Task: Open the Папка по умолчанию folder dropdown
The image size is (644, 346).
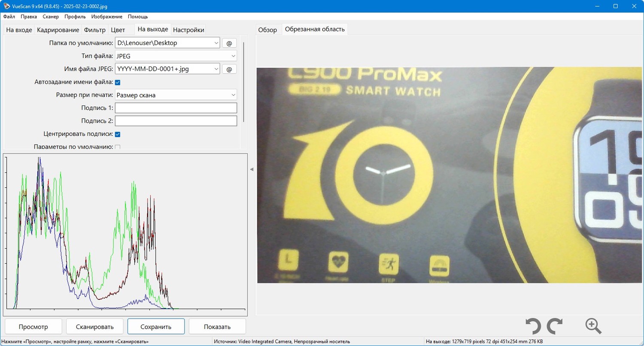Action: click(167, 43)
